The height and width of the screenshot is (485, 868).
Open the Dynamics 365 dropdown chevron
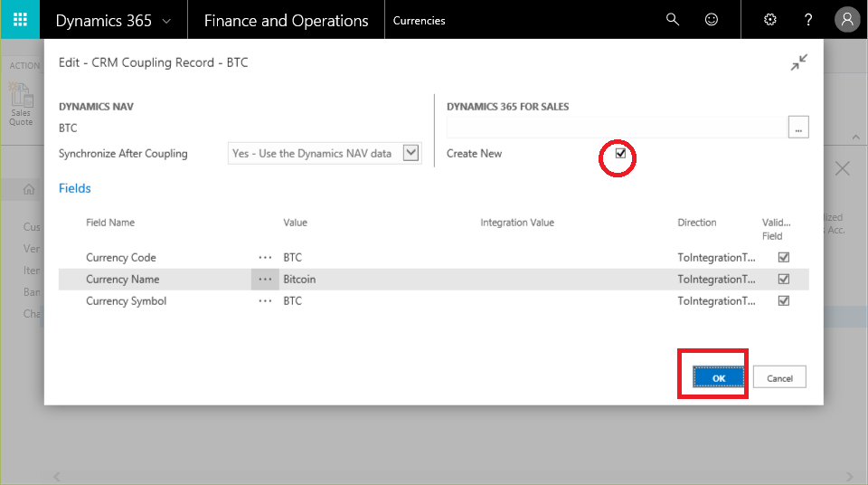(166, 21)
